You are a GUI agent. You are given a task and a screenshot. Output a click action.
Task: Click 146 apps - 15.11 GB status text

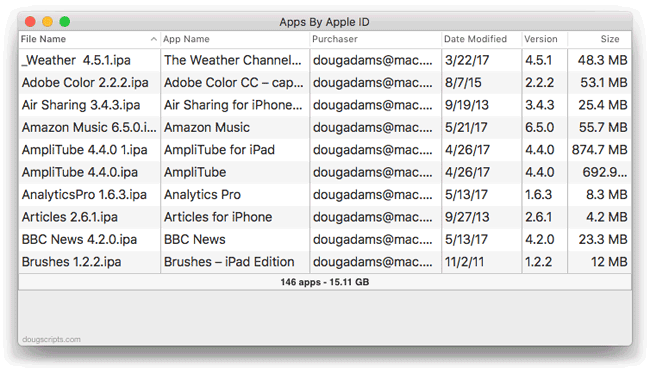coord(325,282)
